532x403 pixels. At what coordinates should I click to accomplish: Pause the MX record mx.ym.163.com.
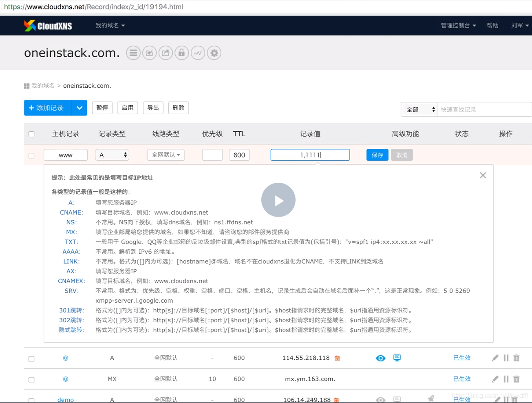[x=506, y=379]
